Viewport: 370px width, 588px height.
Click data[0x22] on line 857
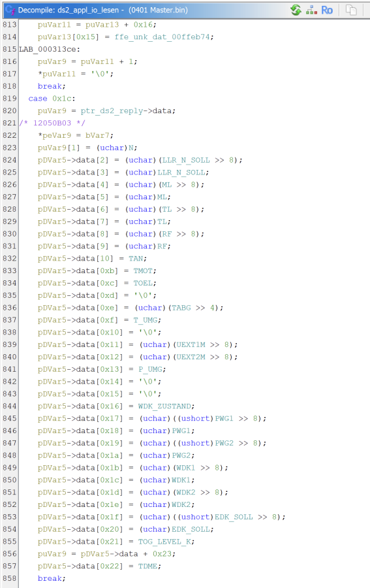[x=100, y=566]
